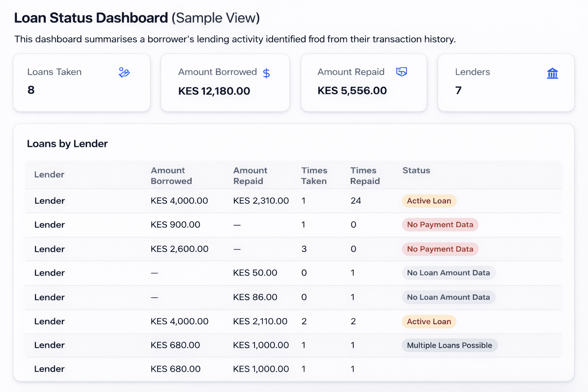Open the first Lender row in the table

(x=49, y=201)
